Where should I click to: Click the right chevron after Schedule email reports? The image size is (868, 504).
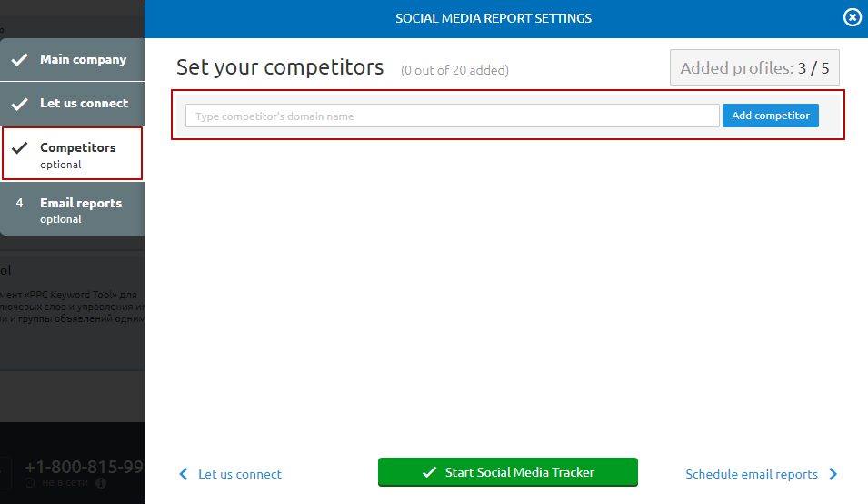(x=833, y=474)
